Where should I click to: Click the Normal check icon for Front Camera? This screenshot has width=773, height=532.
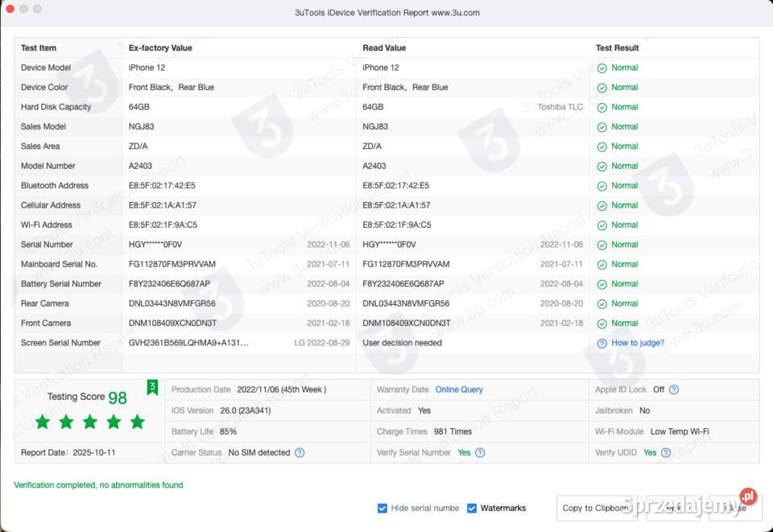(x=601, y=324)
